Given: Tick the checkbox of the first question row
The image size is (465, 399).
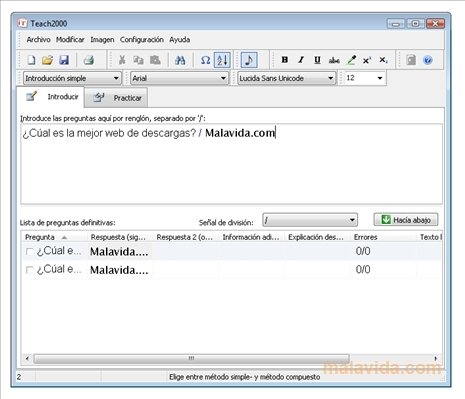Looking at the screenshot, I should [30, 252].
